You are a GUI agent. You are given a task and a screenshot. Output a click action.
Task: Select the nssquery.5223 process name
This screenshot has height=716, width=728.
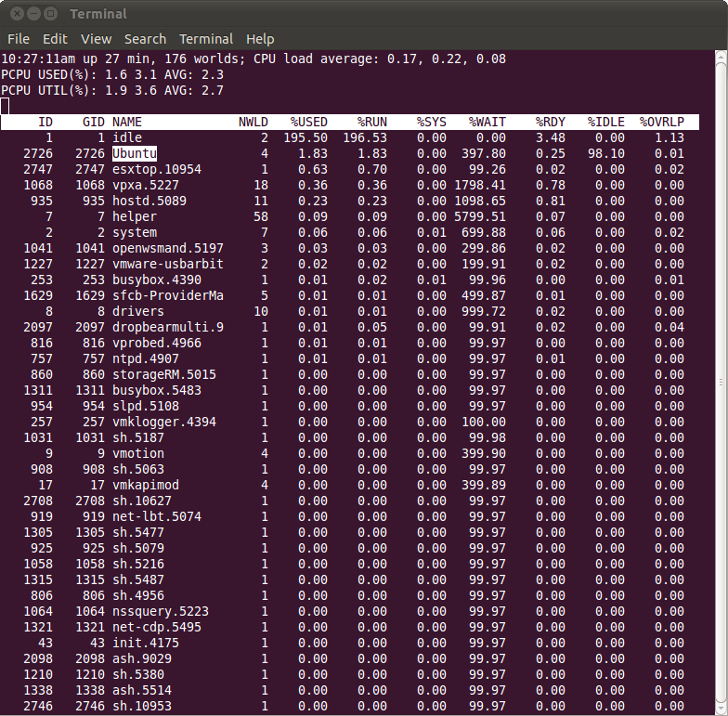(161, 611)
